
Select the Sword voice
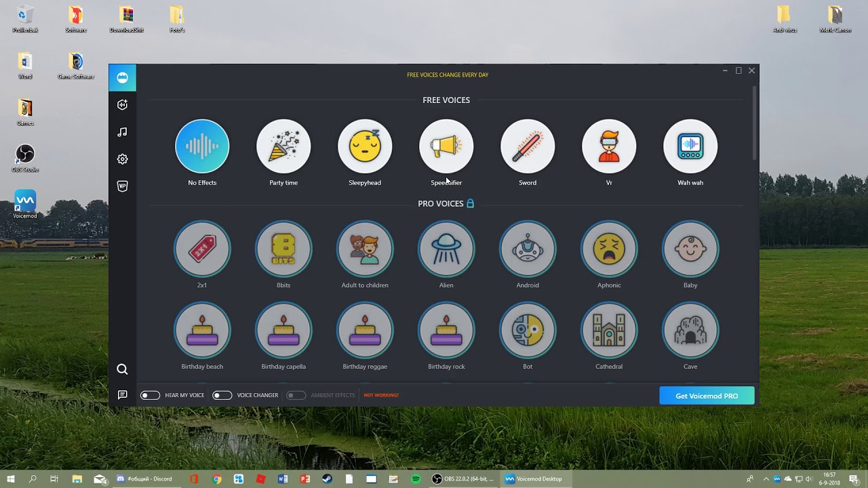pos(528,146)
